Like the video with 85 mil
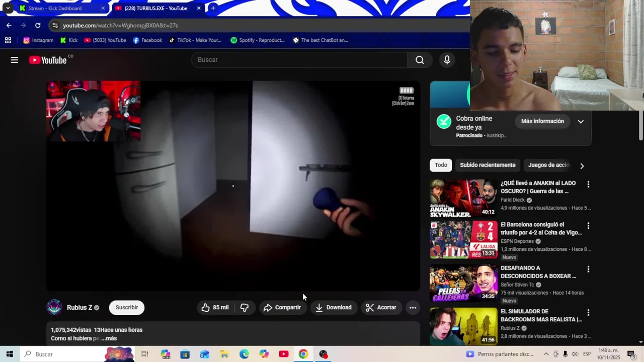644x362 pixels. 215,307
